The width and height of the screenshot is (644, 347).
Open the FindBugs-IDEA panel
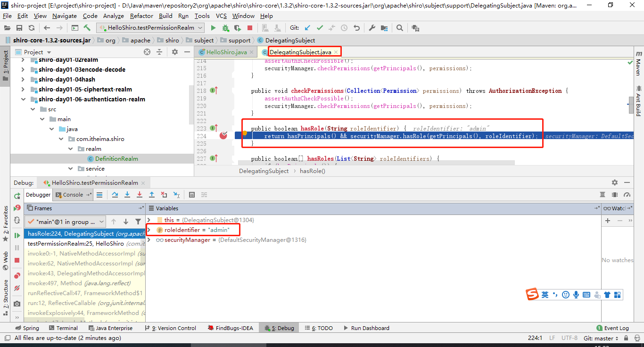click(231, 328)
